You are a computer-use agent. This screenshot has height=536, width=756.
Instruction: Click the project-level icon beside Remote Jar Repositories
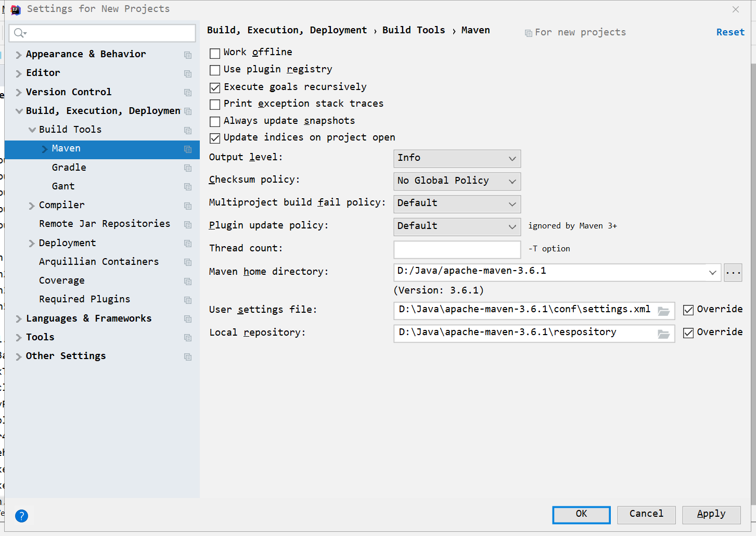(x=188, y=224)
